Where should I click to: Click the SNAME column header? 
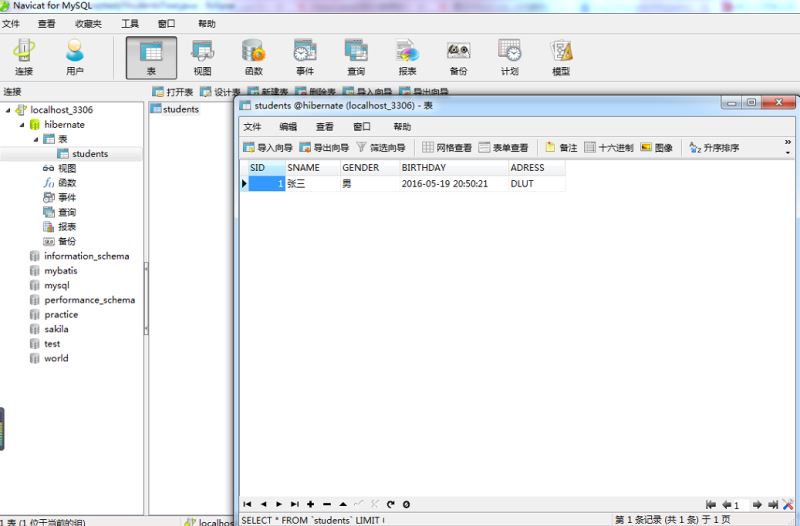(313, 167)
